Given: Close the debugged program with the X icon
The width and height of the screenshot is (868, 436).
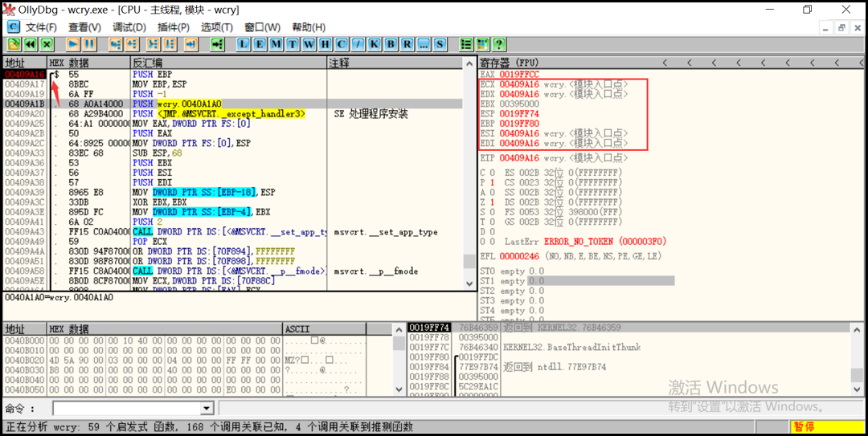Looking at the screenshot, I should (47, 43).
